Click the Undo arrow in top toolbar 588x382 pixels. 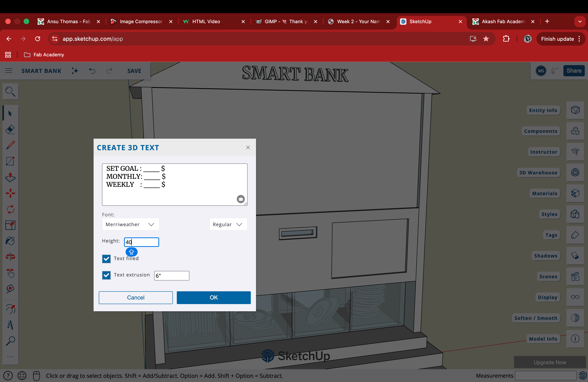click(92, 71)
